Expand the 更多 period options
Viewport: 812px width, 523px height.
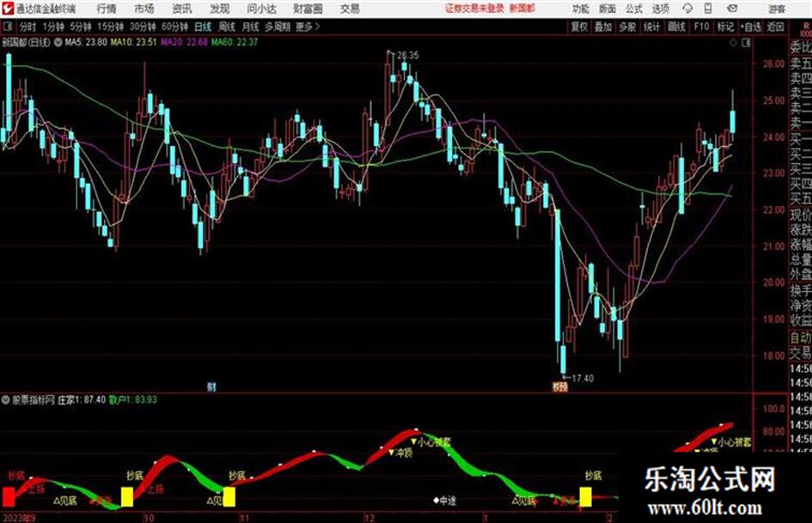(x=308, y=27)
